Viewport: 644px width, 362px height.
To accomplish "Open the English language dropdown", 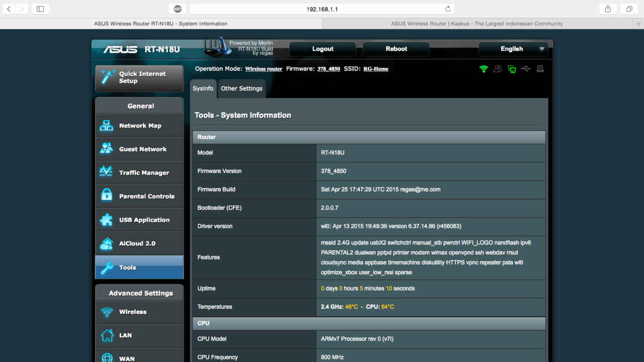I will click(513, 49).
